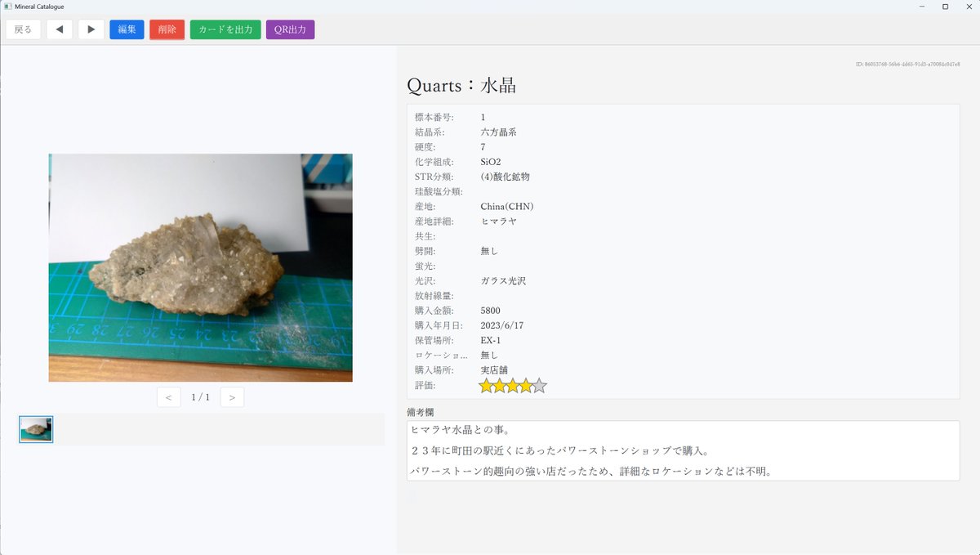Advance to the next entry with the right arrow
The width and height of the screenshot is (980, 555).
coord(90,29)
